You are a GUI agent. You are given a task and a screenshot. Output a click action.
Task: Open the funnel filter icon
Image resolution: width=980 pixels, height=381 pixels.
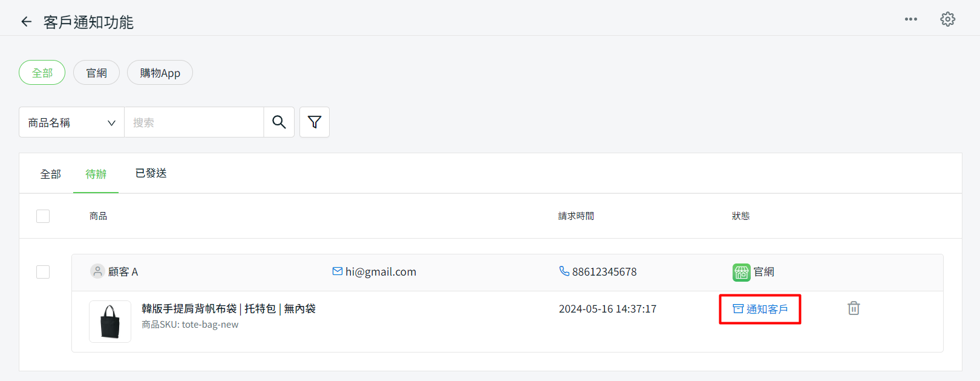tap(315, 122)
